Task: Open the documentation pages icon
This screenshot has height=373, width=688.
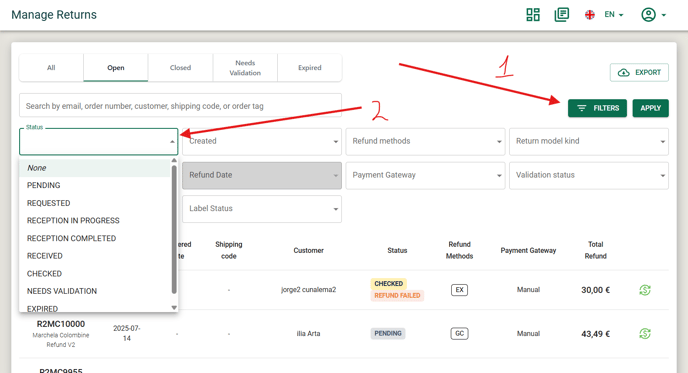Action: click(x=562, y=14)
